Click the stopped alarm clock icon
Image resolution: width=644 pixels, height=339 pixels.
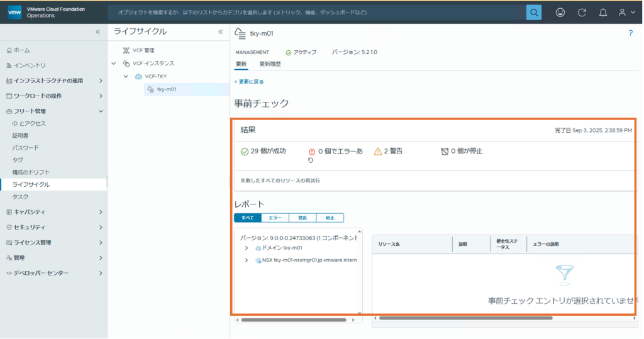click(445, 152)
